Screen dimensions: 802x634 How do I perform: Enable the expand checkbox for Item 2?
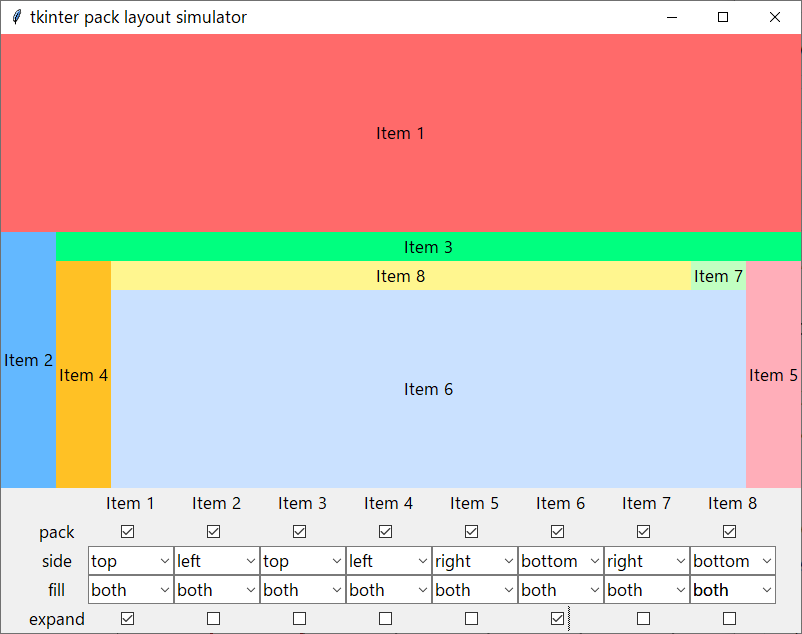click(x=213, y=619)
